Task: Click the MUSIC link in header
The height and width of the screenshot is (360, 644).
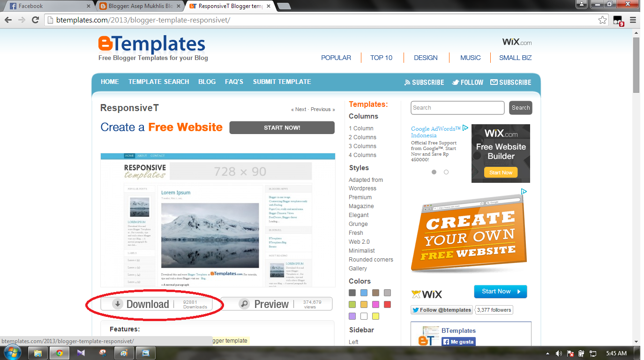Action: pyautogui.click(x=471, y=58)
